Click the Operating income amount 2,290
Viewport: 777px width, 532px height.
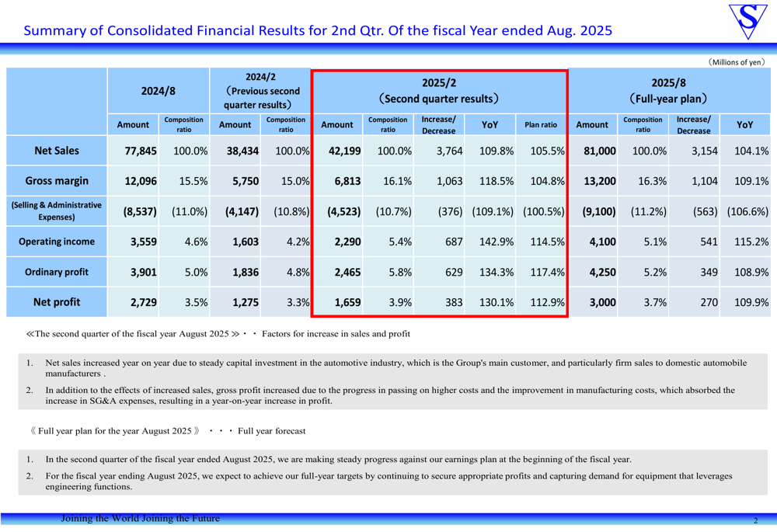coord(347,242)
